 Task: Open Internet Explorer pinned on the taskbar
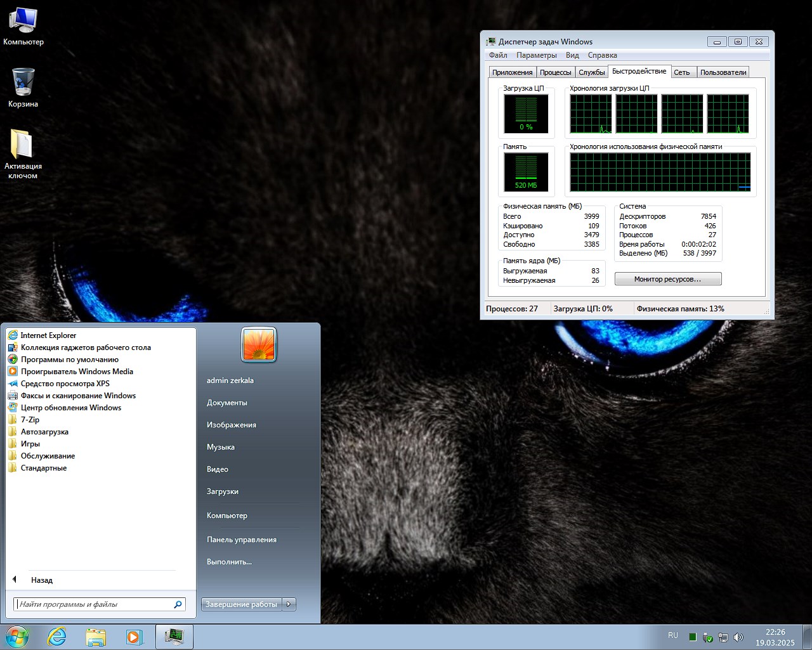[57, 637]
